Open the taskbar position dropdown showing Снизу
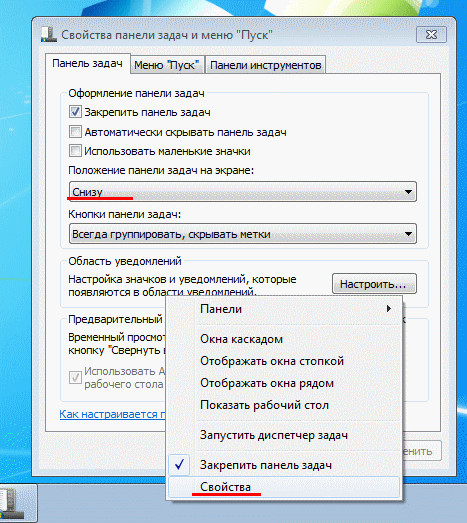 (x=243, y=191)
